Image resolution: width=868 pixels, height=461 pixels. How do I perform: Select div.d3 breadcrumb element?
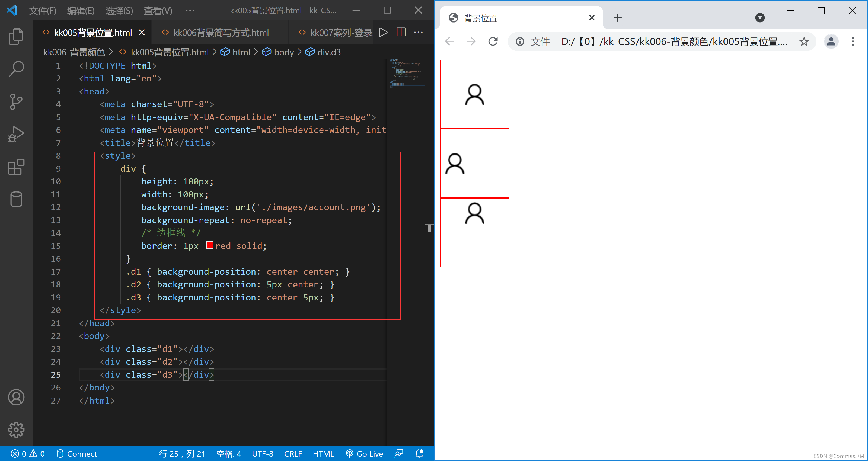[323, 52]
